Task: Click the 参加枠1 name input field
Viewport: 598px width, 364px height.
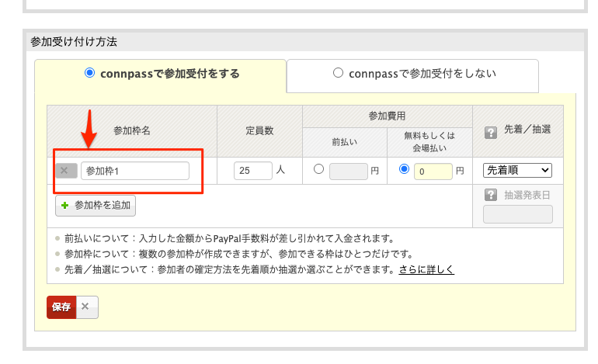Action: point(135,171)
